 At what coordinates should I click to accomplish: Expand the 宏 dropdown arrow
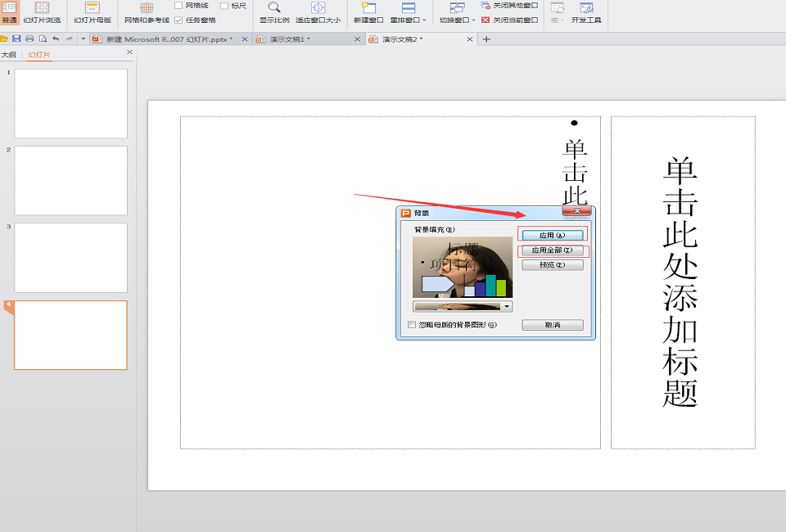(x=562, y=20)
